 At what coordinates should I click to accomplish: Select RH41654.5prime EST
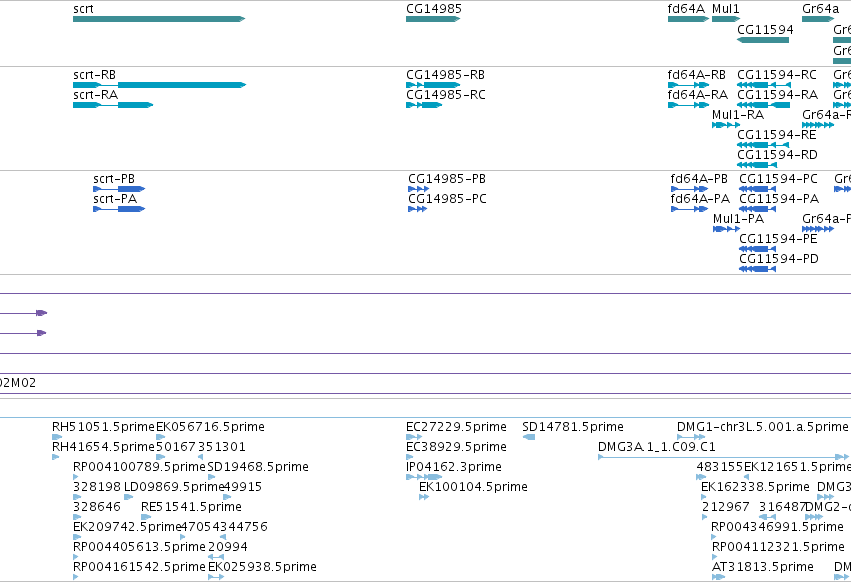click(55, 457)
